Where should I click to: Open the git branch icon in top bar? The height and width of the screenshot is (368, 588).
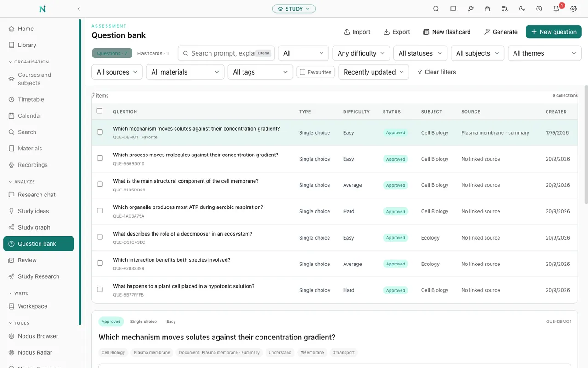click(504, 9)
